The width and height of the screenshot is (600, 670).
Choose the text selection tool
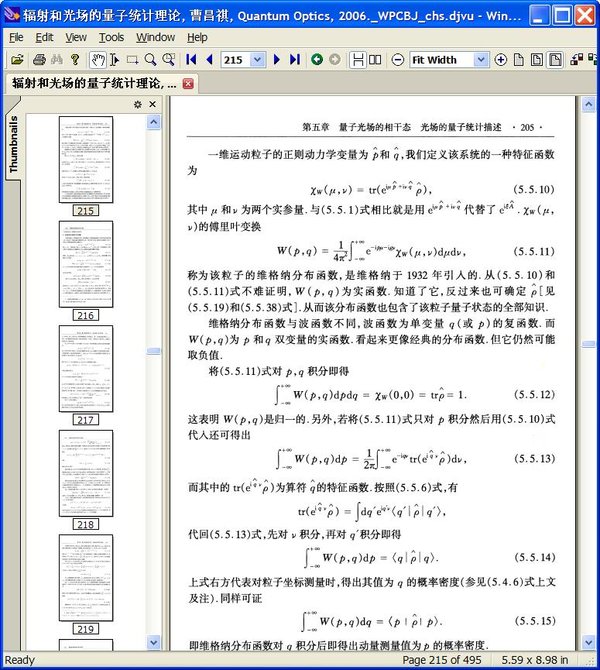(x=115, y=60)
